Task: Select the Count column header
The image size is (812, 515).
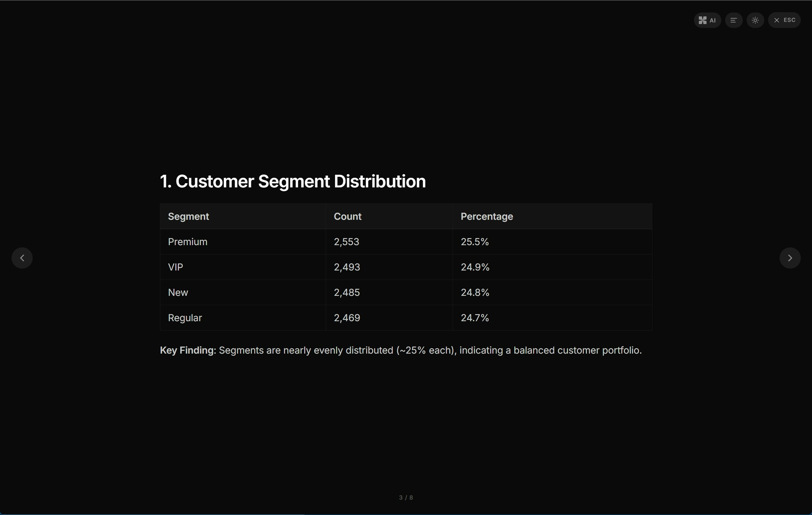Action: 347,216
